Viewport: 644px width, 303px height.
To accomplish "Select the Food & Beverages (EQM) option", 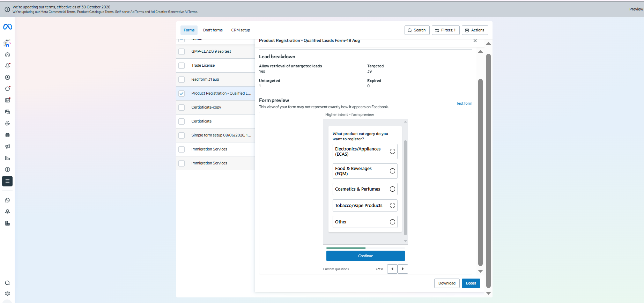I will click(x=365, y=171).
